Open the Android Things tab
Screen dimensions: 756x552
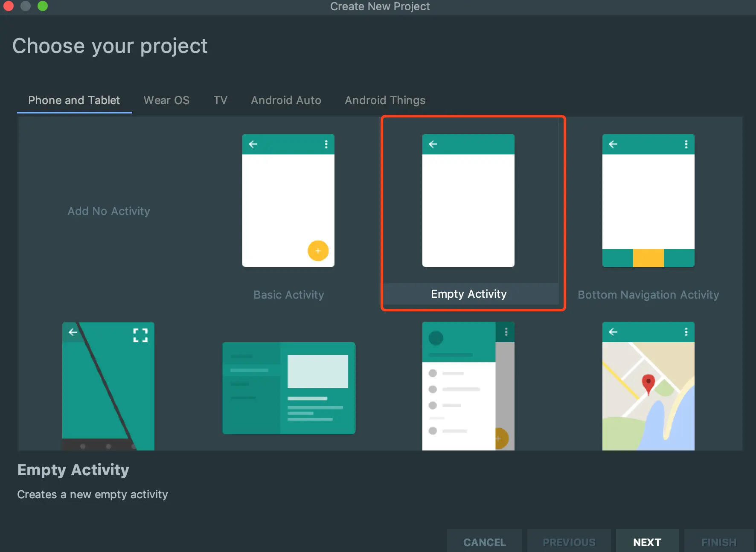point(385,100)
